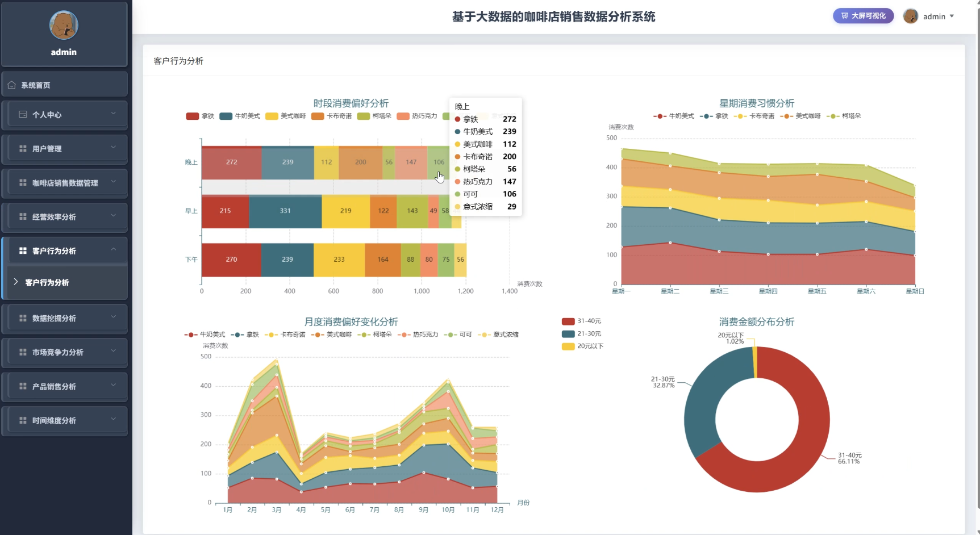
Task: Select the 客户行为分析 submenu item label
Action: pos(47,283)
